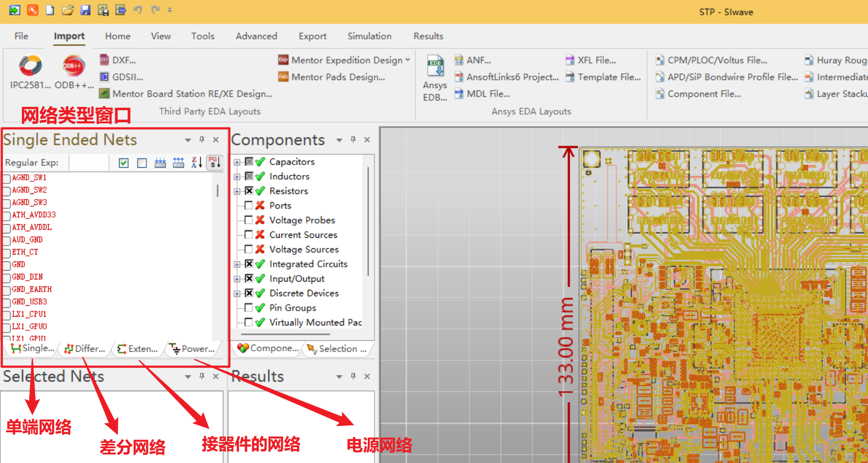Expand the Input/Output tree node
The width and height of the screenshot is (868, 463).
(x=237, y=279)
